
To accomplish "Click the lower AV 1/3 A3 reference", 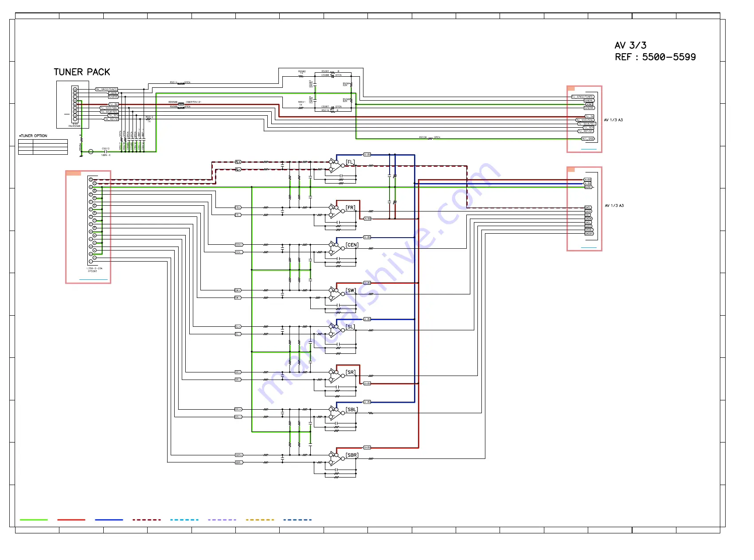I will coord(614,206).
